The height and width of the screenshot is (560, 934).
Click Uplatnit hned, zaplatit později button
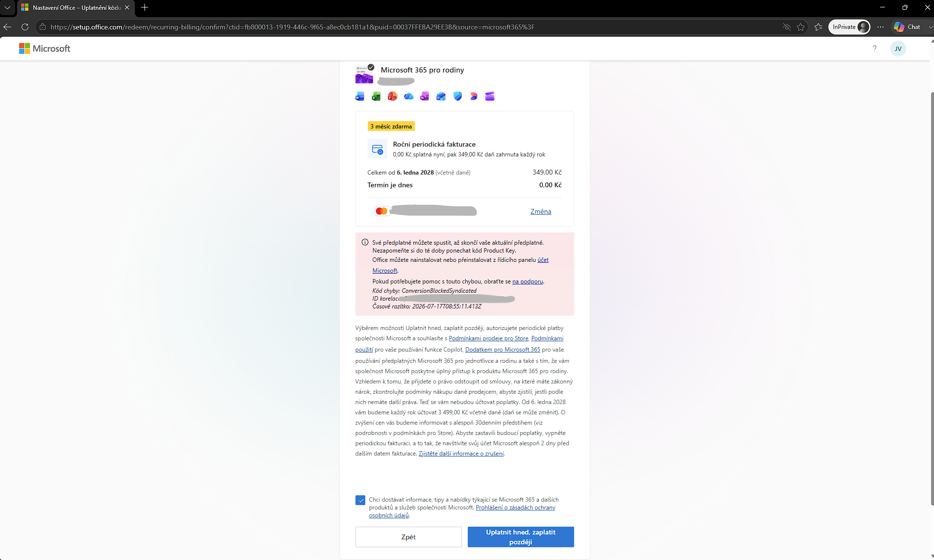coord(521,537)
